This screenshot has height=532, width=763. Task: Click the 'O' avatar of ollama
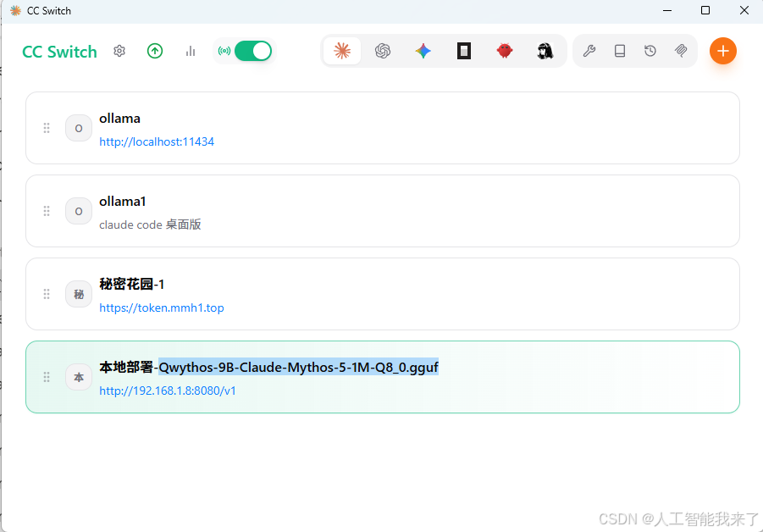[x=79, y=128]
